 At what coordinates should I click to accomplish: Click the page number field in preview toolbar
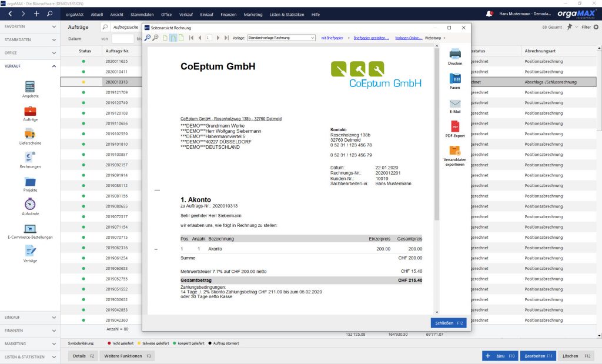pyautogui.click(x=209, y=38)
